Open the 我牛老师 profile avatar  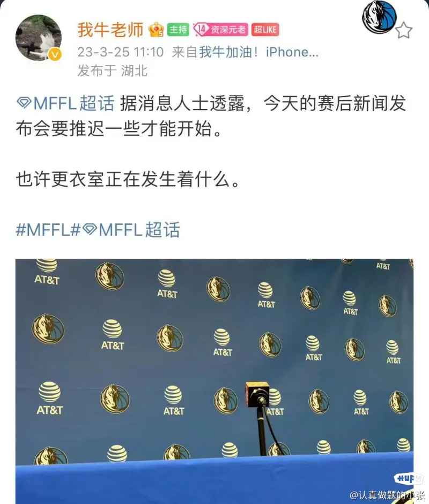[39, 38]
